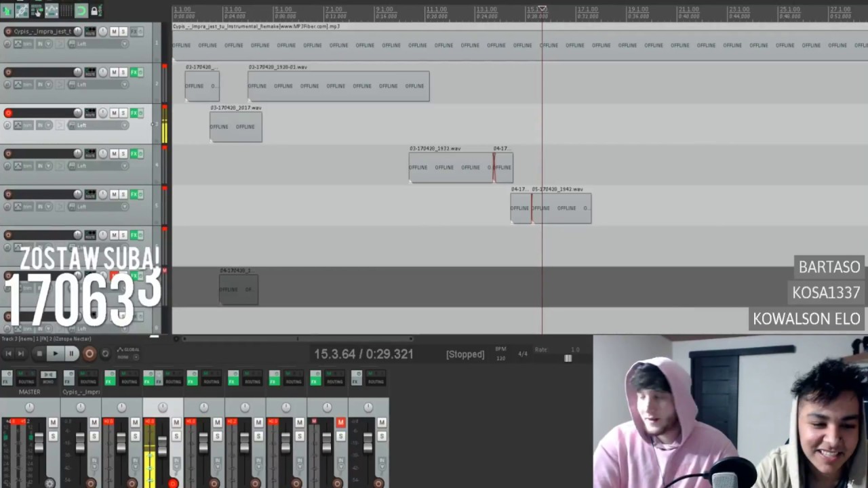The height and width of the screenshot is (488, 868).
Task: Toggle ripple editing in the toolbar
Action: point(37,10)
